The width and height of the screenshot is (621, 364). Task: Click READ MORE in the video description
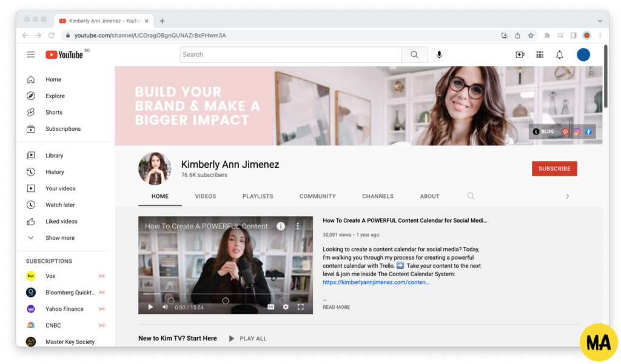(336, 307)
